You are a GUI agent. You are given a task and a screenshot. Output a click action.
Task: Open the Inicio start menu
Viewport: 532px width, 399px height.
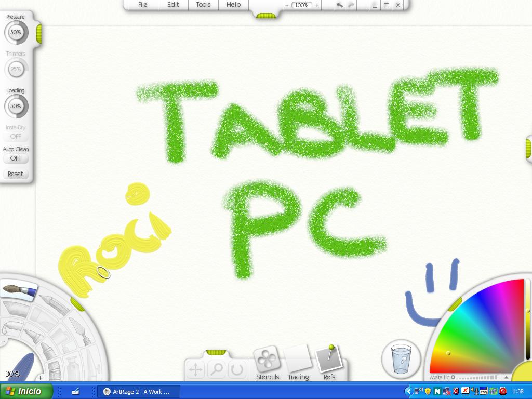point(26,391)
